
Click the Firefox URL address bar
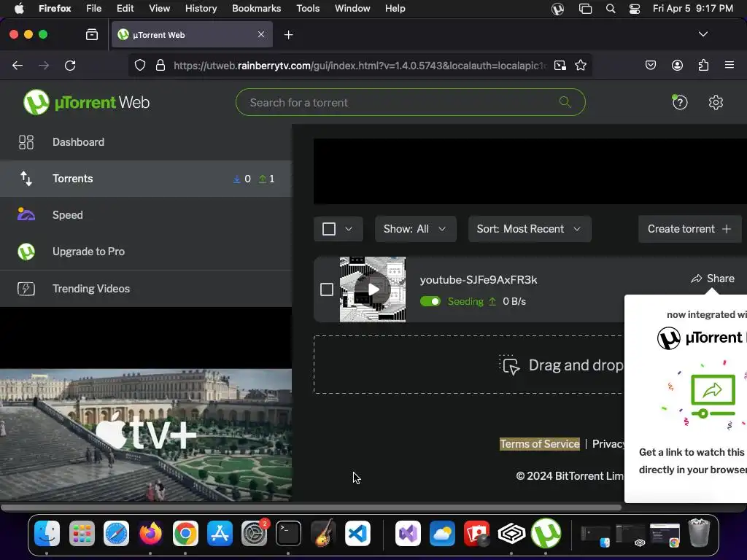(x=360, y=65)
